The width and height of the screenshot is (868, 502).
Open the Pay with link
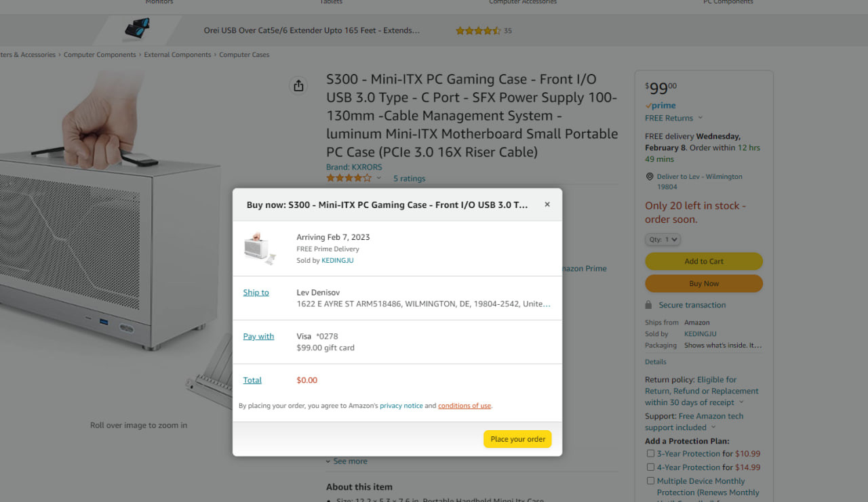(258, 337)
